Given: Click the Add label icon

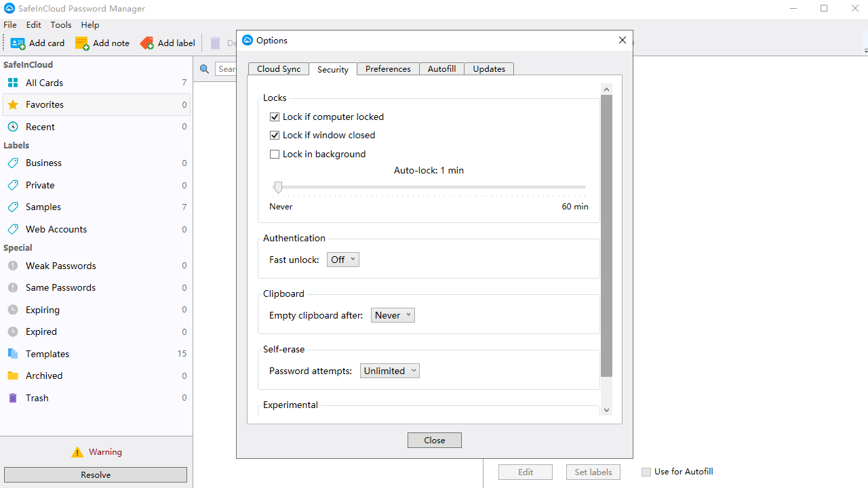Looking at the screenshot, I should pos(147,43).
